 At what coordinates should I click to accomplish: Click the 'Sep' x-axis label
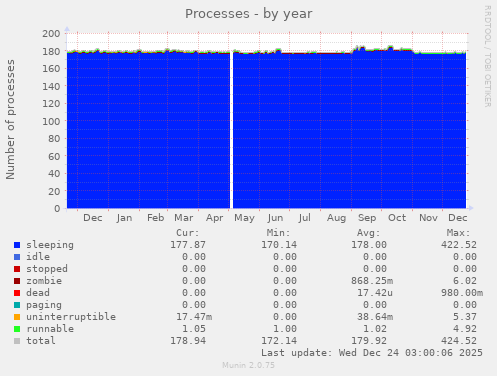tap(367, 218)
